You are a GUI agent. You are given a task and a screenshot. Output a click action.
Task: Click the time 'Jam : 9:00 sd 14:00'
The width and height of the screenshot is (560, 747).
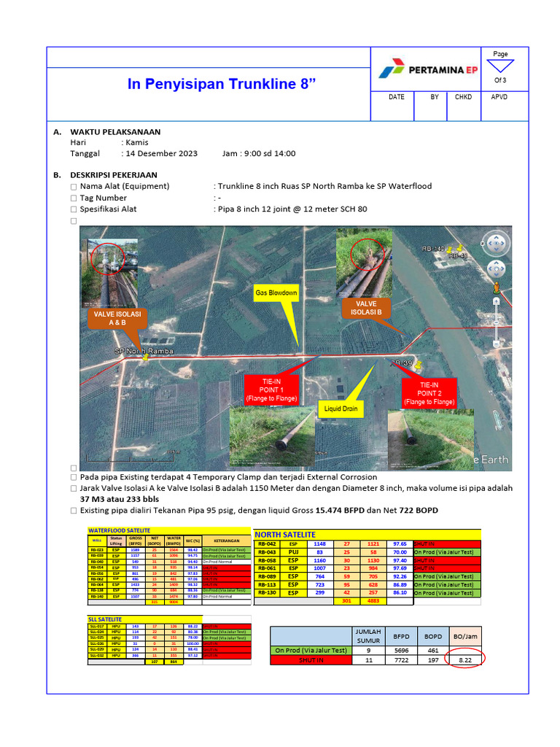pos(259,153)
